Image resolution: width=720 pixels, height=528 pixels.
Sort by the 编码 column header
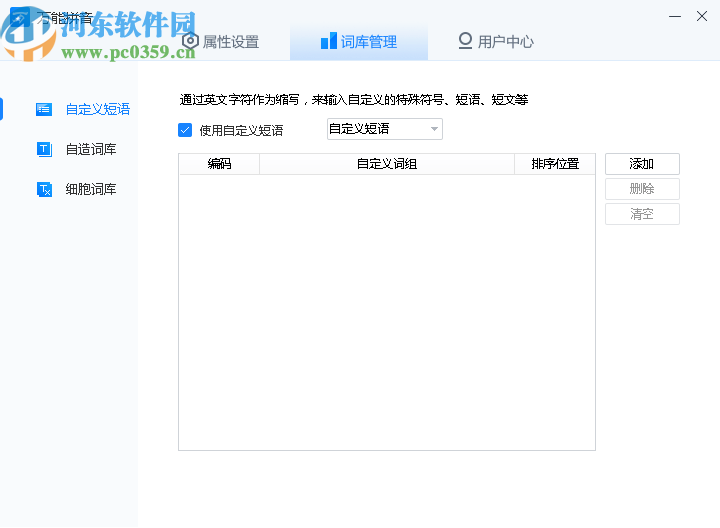coord(219,164)
